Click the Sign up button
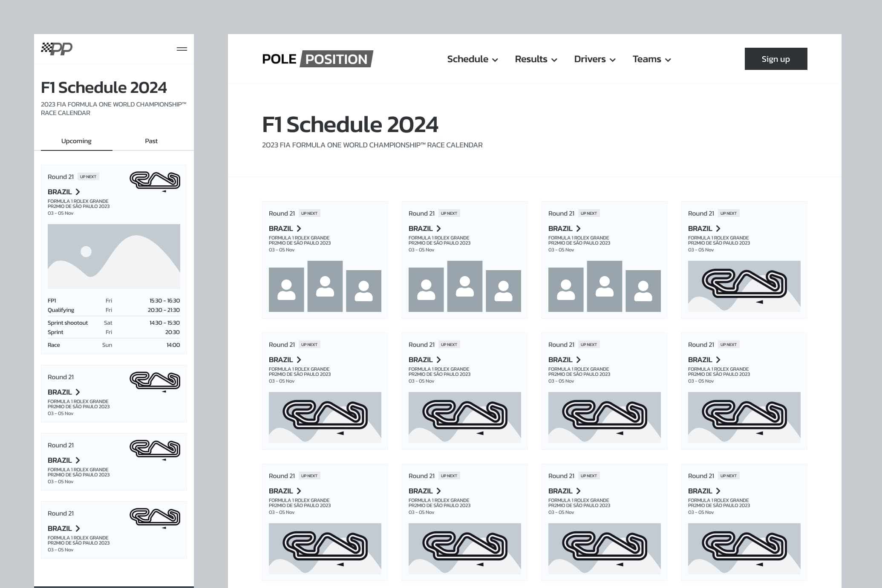The height and width of the screenshot is (588, 882). (x=775, y=59)
